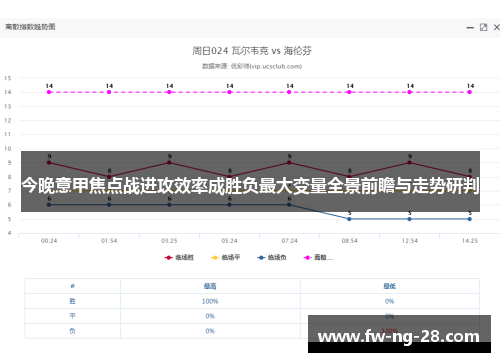Select the magenta data point at 00:24
The height and width of the screenshot is (362, 500).
click(x=49, y=92)
